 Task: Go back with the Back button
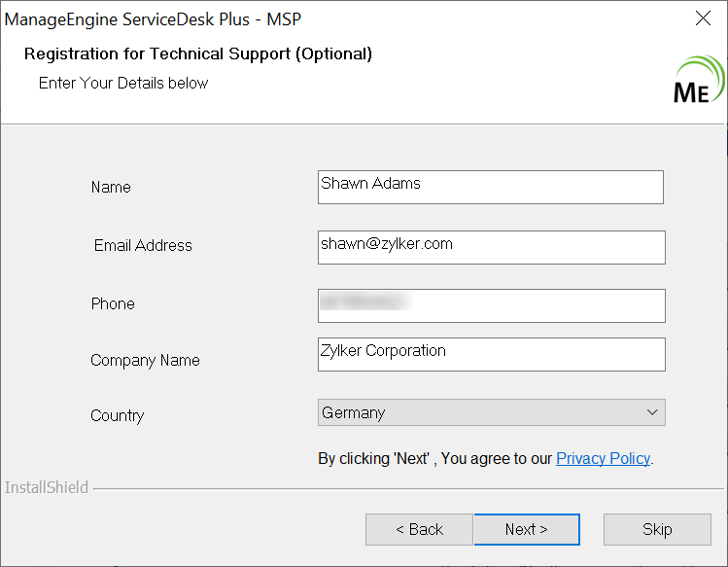point(419,530)
